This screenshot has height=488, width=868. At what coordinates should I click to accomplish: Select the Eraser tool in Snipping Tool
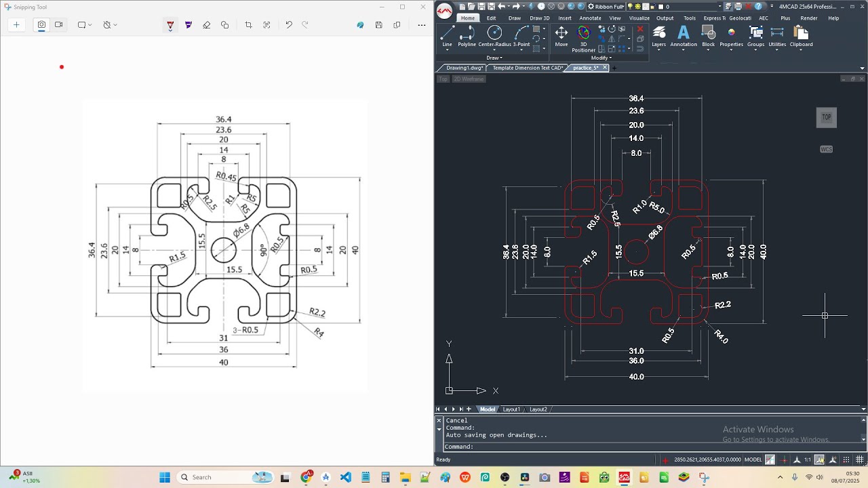(x=207, y=25)
